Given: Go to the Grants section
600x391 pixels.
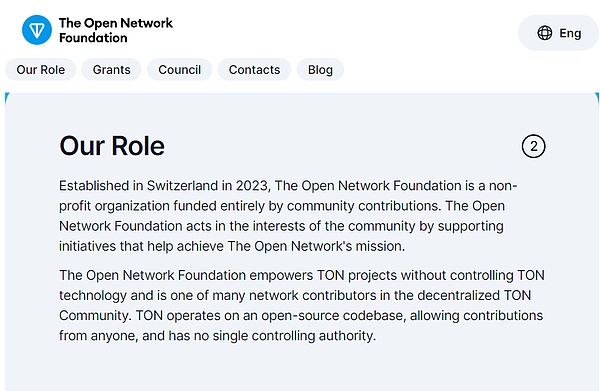Looking at the screenshot, I should tap(111, 70).
